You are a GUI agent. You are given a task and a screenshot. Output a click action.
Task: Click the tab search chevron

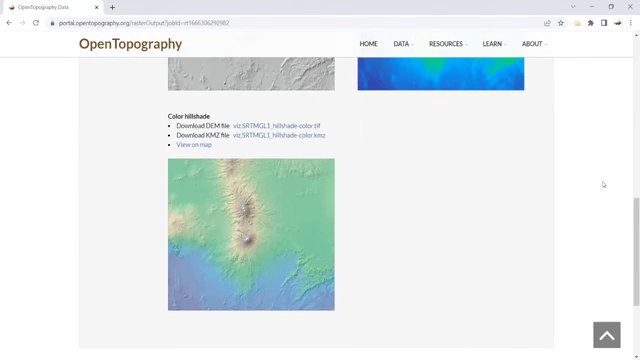(573, 7)
